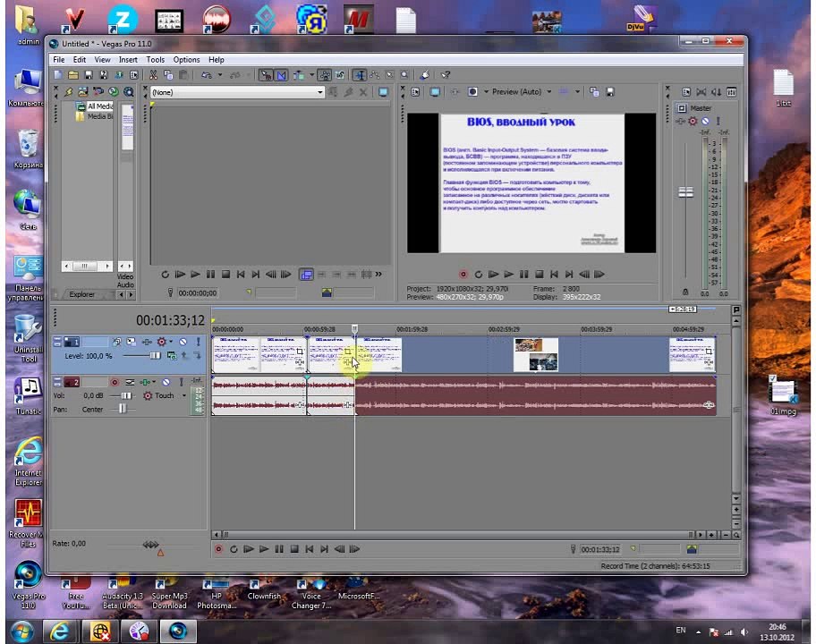Click the What's This help arrow icon
This screenshot has height=644, width=816.
(x=446, y=75)
